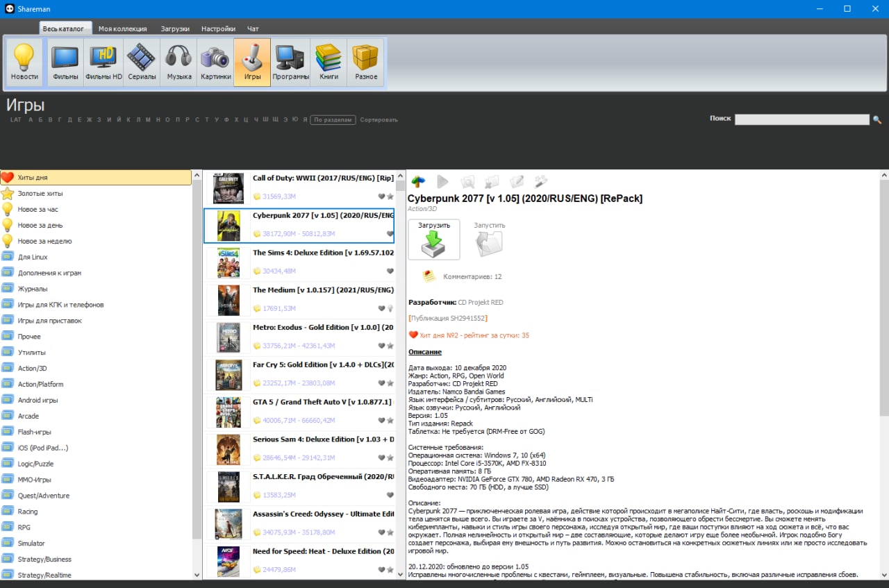The height and width of the screenshot is (588, 889).
Task: Open the Новости lightbulb category
Action: click(x=24, y=62)
